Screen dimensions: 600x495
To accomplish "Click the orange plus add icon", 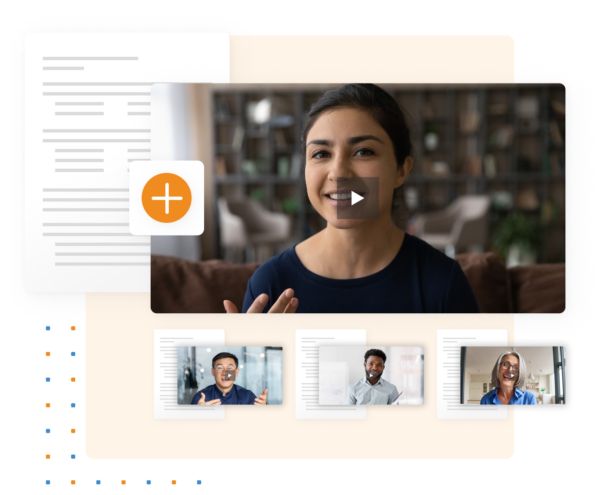I will click(x=166, y=198).
